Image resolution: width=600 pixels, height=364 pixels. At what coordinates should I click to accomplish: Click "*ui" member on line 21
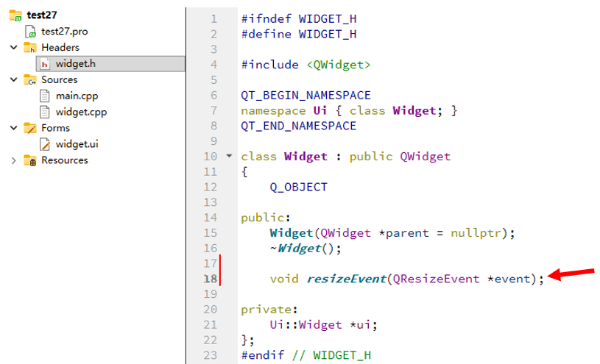click(x=360, y=324)
